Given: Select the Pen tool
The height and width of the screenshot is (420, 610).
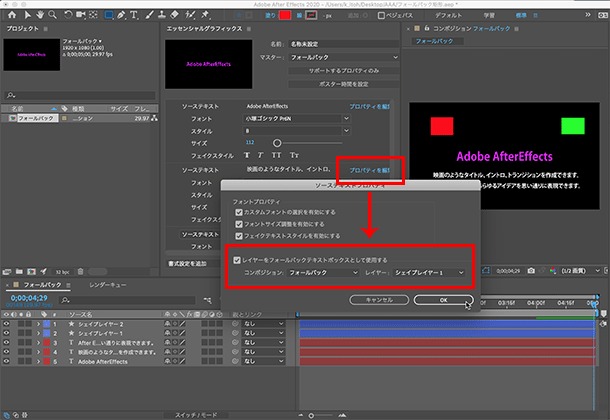Looking at the screenshot, I should click(x=121, y=15).
